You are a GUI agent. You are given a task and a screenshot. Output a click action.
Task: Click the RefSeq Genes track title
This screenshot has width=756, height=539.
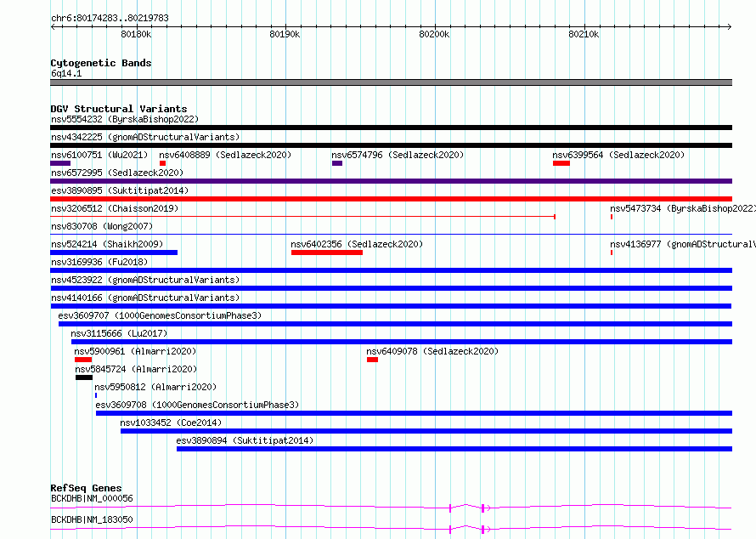(87, 488)
